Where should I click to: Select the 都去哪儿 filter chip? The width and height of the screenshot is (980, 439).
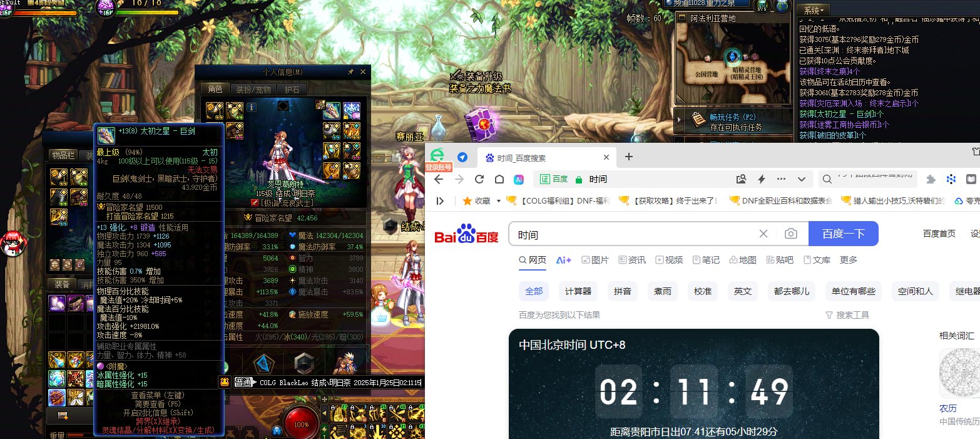click(792, 291)
